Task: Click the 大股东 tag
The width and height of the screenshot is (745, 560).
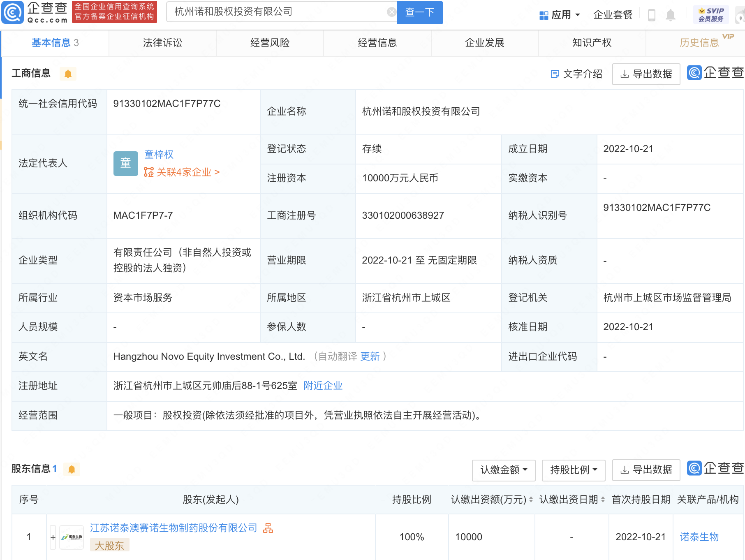Action: tap(109, 545)
